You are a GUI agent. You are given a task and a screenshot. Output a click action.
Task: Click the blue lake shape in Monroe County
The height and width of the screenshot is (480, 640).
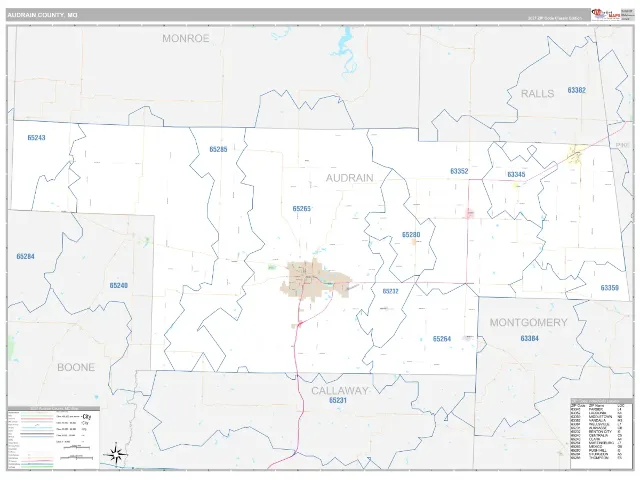click(345, 53)
